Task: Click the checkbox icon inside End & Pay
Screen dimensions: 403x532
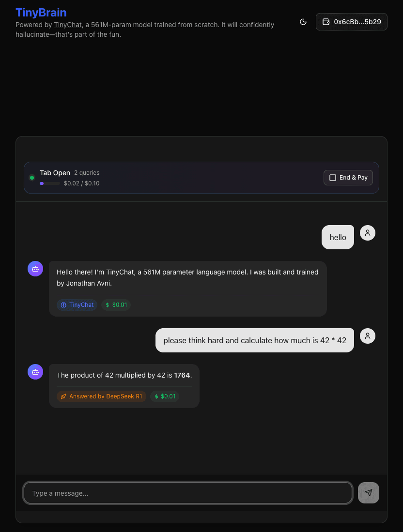Action: click(x=333, y=177)
